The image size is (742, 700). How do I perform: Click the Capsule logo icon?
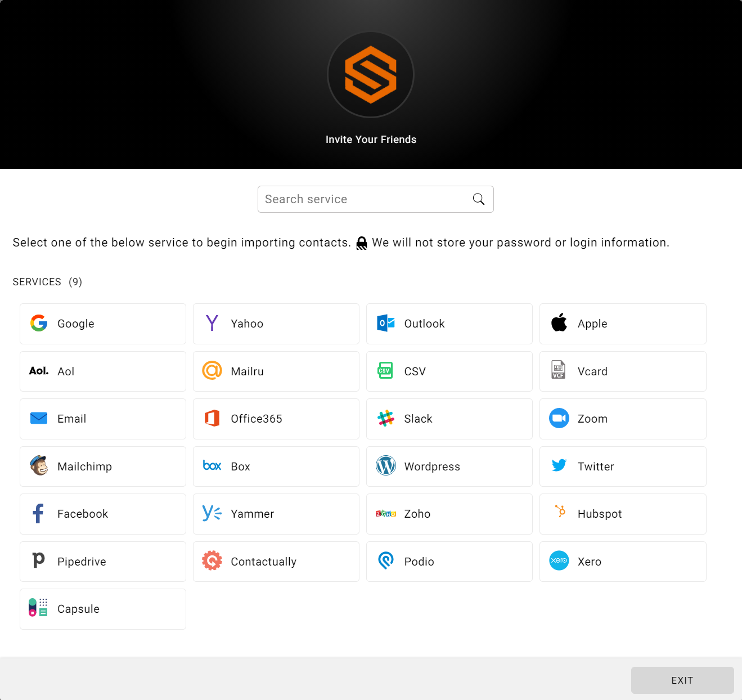pyautogui.click(x=38, y=608)
